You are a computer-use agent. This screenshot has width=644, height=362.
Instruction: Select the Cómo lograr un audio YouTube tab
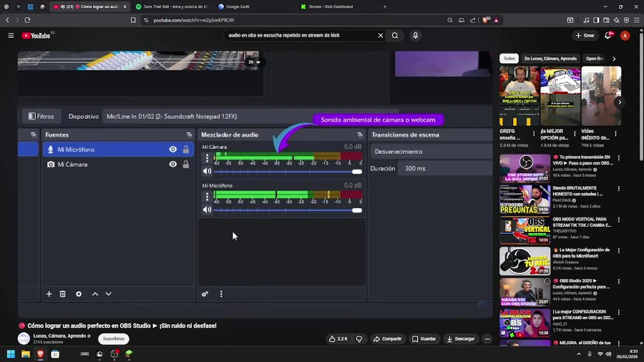pyautogui.click(x=91, y=7)
